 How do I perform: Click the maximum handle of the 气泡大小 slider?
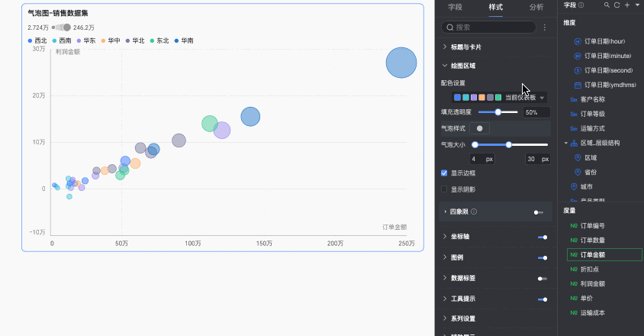coord(509,145)
